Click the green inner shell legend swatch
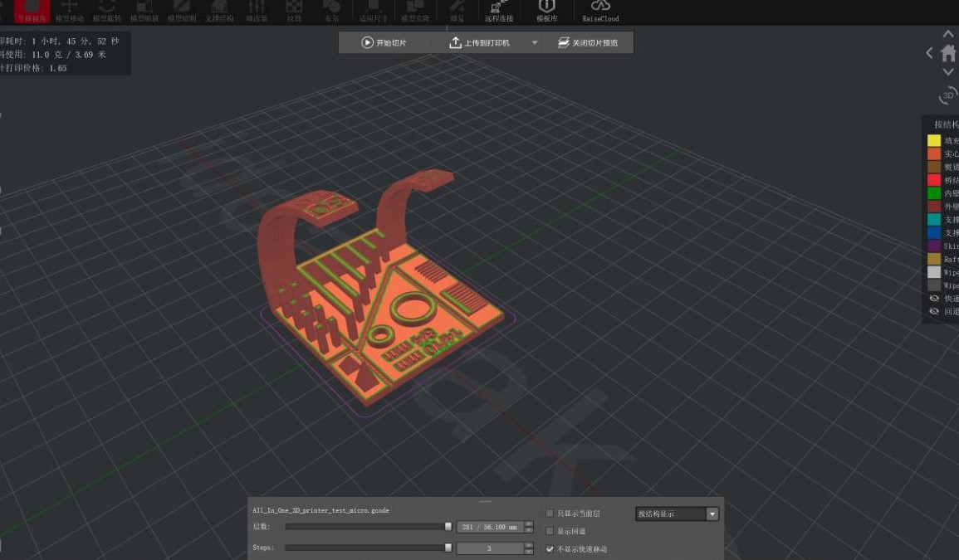959x560 pixels. pos(934,193)
